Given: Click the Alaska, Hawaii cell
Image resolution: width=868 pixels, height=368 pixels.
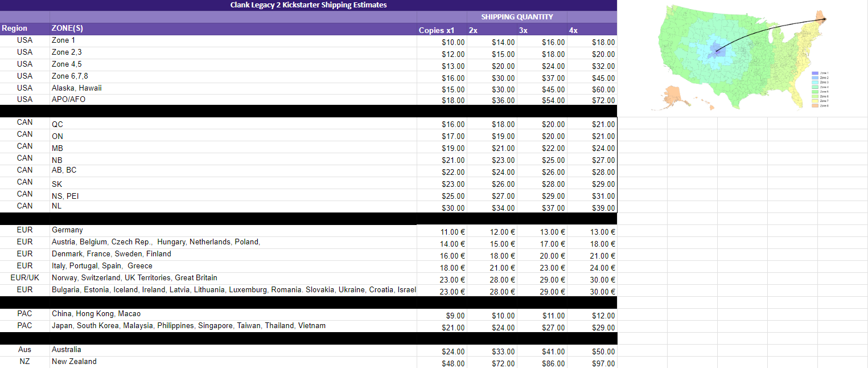Looking at the screenshot, I should pyautogui.click(x=233, y=88).
